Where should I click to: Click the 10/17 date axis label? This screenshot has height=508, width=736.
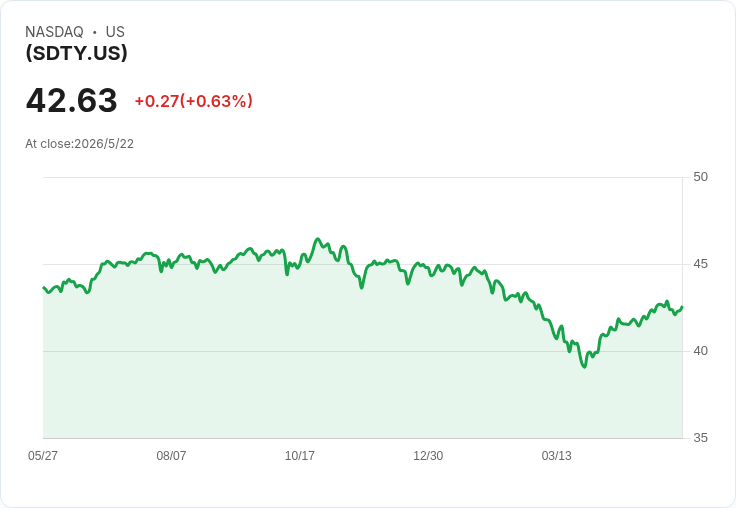pos(299,456)
